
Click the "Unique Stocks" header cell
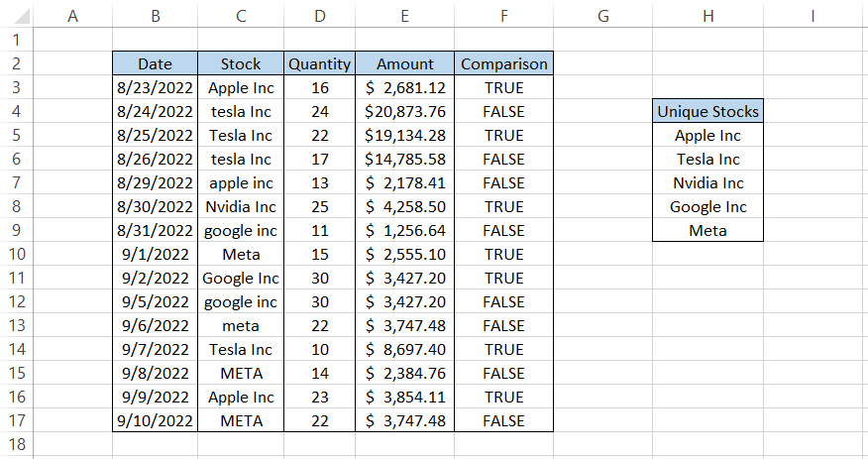tap(707, 111)
